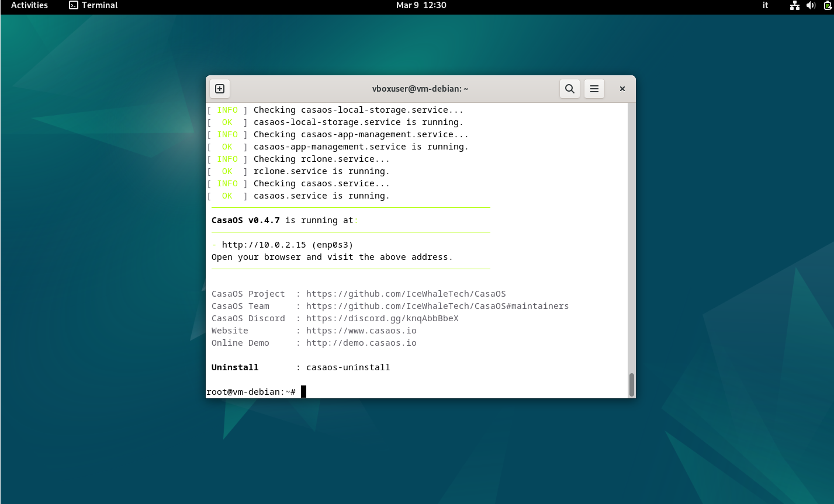Click the 'root@vm-debian:~#' prompt

(x=251, y=392)
